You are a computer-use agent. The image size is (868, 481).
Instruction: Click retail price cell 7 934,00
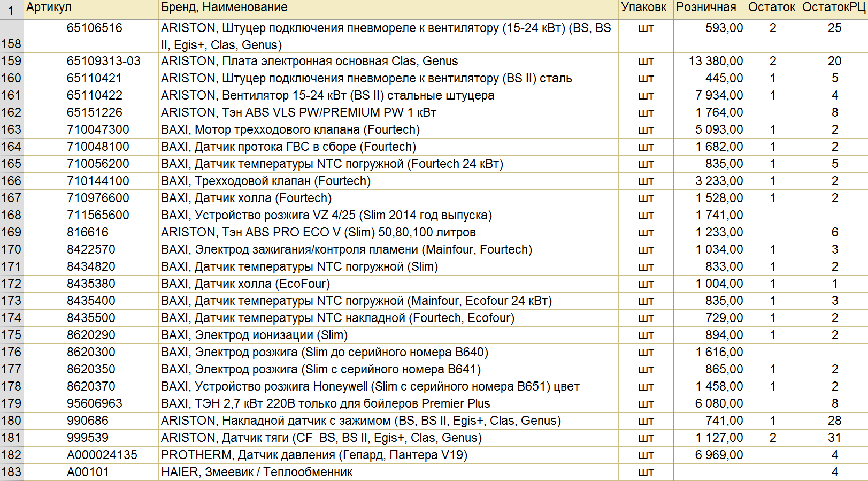point(709,95)
